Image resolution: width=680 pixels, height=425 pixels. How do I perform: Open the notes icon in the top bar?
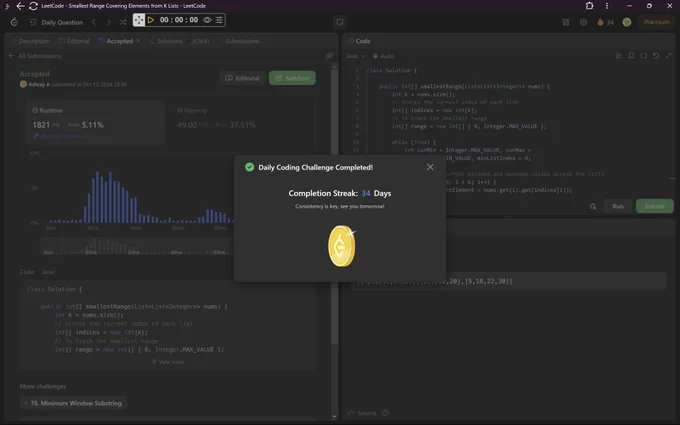(x=340, y=22)
